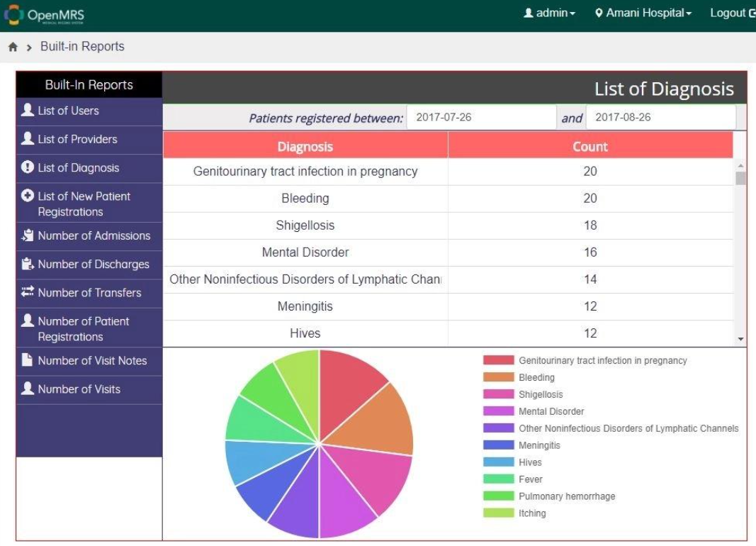Click the Hives table row
The width and height of the screenshot is (756, 546).
click(x=448, y=333)
